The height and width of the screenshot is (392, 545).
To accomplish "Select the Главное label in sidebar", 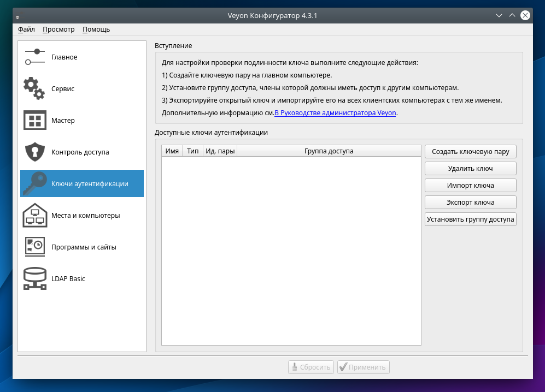I will pos(65,57).
